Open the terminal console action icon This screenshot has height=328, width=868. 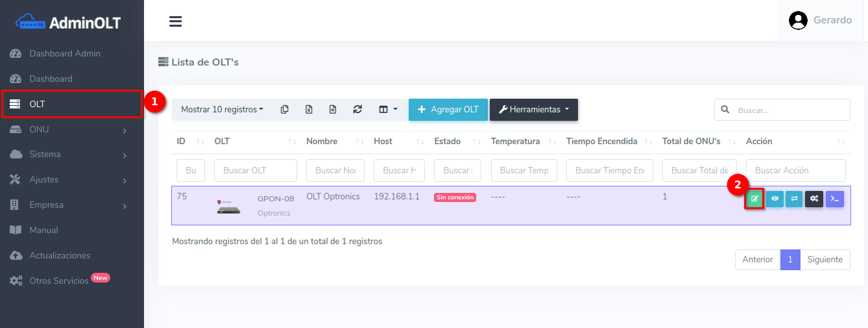[835, 199]
